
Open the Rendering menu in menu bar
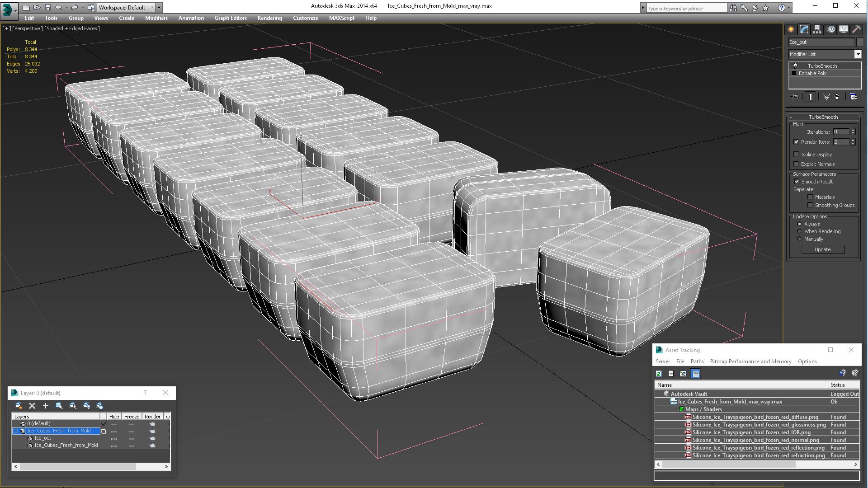pos(269,18)
